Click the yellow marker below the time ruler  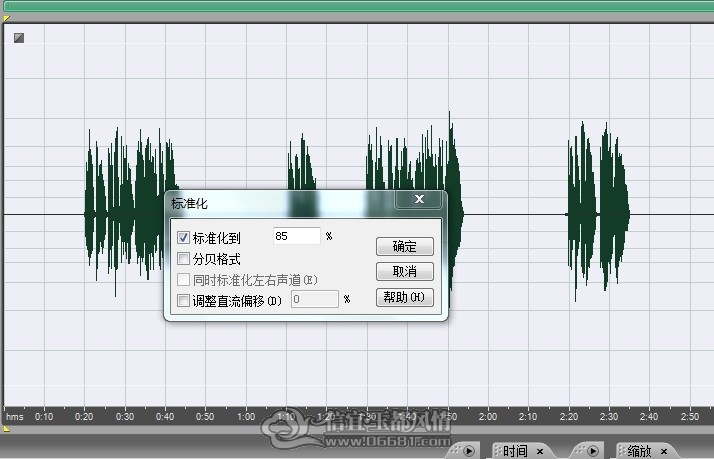click(x=6, y=428)
